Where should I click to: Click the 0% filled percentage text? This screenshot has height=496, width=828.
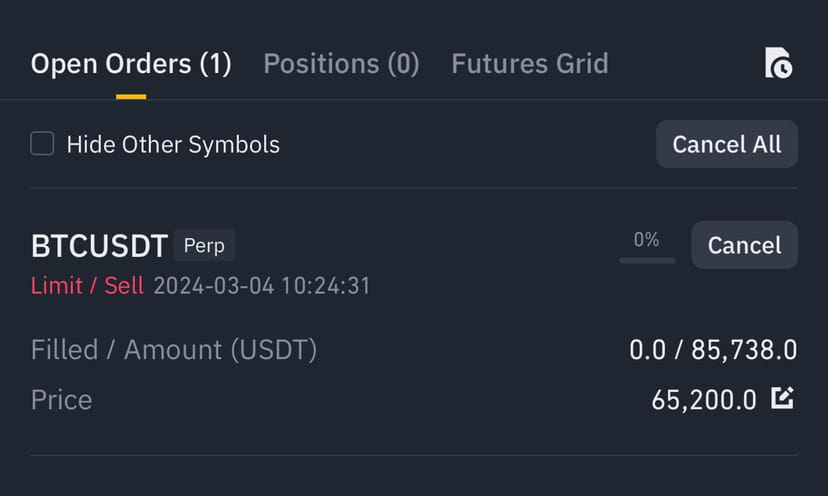646,240
